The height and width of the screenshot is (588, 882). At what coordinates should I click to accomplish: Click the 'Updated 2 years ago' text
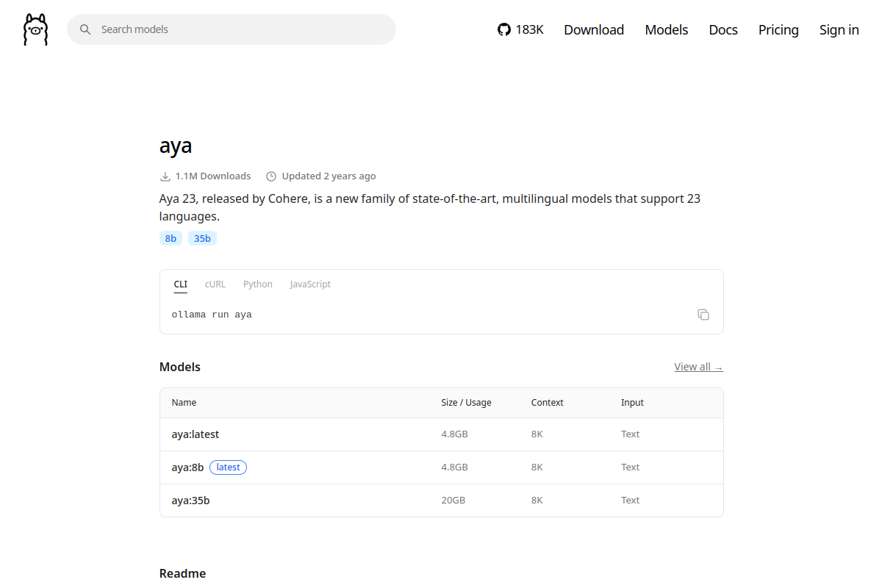329,176
